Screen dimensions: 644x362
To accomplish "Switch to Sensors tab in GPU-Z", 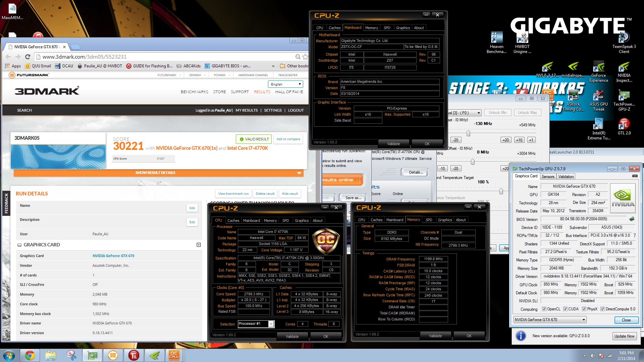I will 548,177.
